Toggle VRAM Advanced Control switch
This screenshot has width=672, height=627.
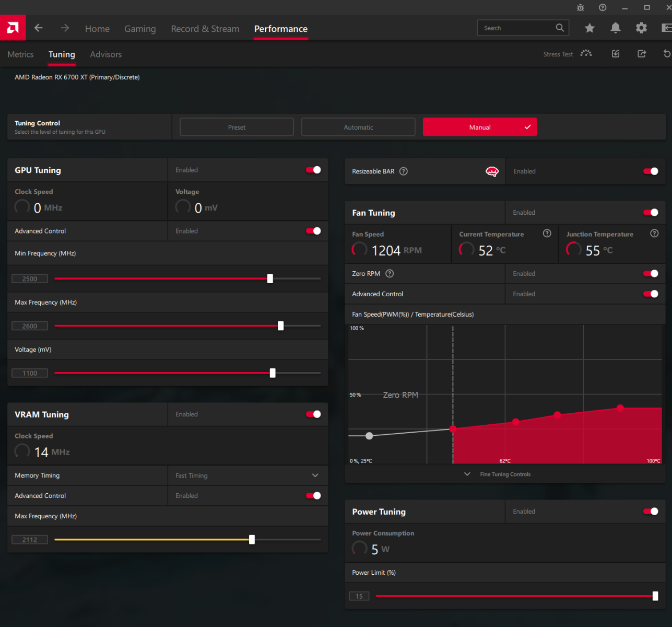tap(313, 496)
